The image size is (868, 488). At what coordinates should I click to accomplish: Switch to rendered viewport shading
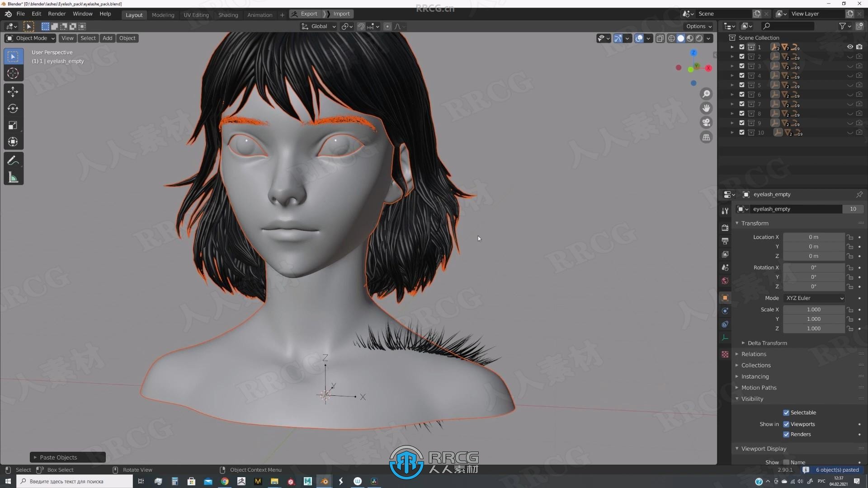click(x=699, y=38)
